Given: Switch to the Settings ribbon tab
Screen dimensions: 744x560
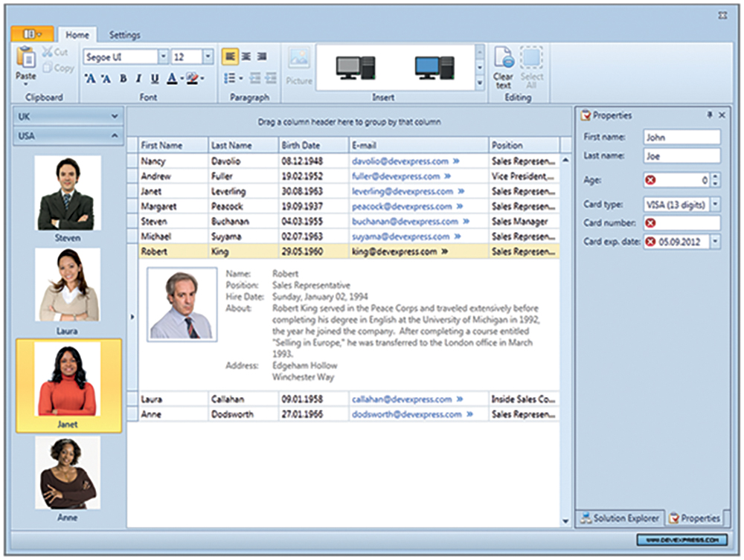Looking at the screenshot, I should pos(124,35).
